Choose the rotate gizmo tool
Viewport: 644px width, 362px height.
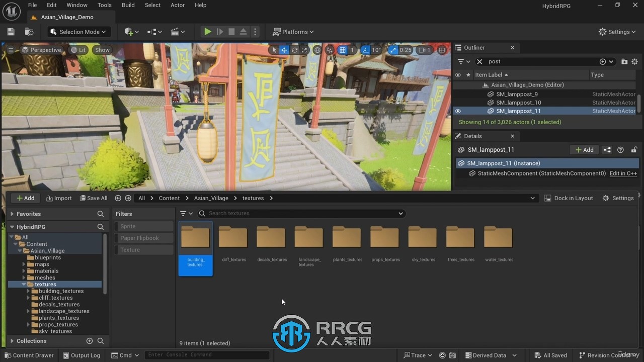point(294,50)
